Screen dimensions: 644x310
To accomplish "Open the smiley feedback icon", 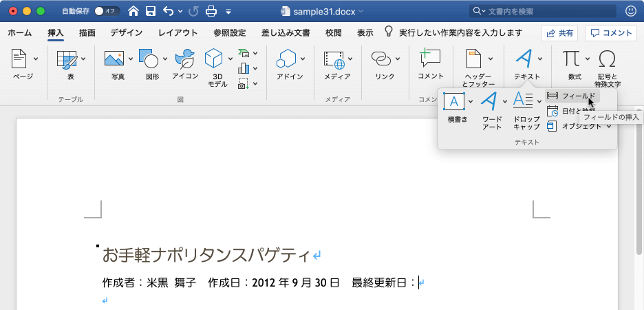I will [x=630, y=11].
